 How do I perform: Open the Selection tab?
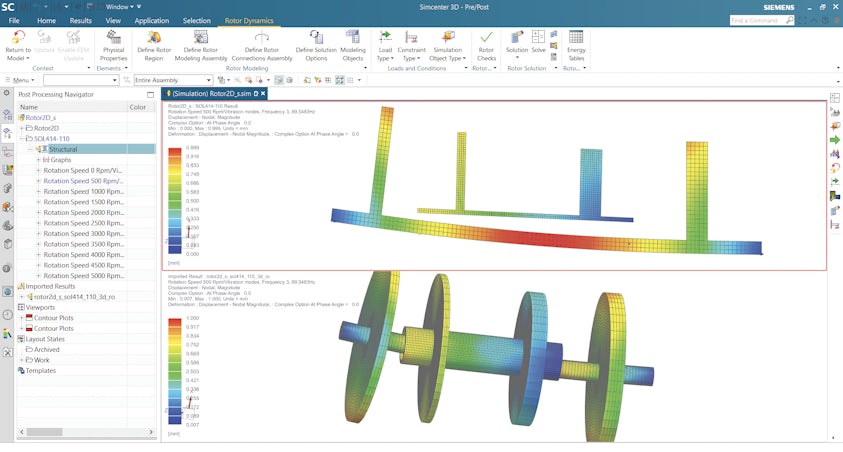(x=197, y=20)
